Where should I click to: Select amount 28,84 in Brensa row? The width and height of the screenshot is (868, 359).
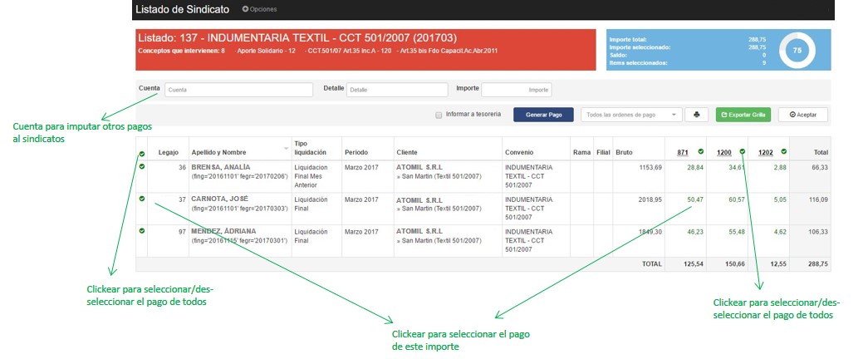(x=694, y=168)
